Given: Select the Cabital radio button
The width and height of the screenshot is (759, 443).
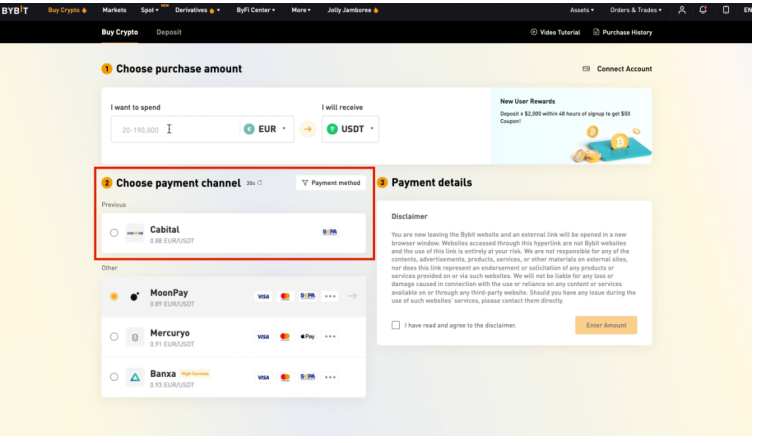Looking at the screenshot, I should tap(114, 233).
